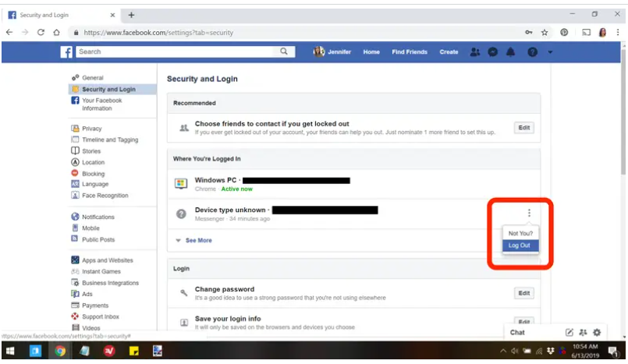Open Apps and Websites settings
This screenshot has width=628, height=364.
click(x=108, y=260)
